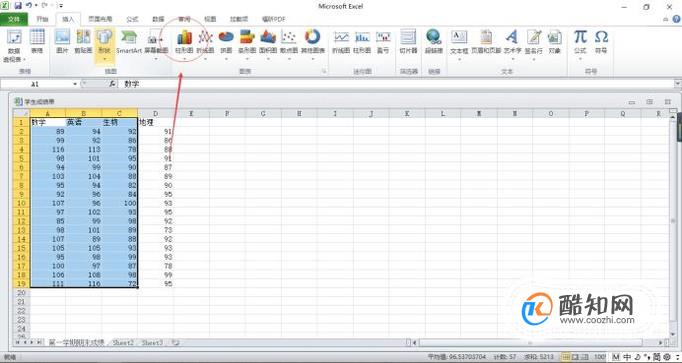Save workbook from quick access toolbar
Screen dimensions: 682x363
18,6
